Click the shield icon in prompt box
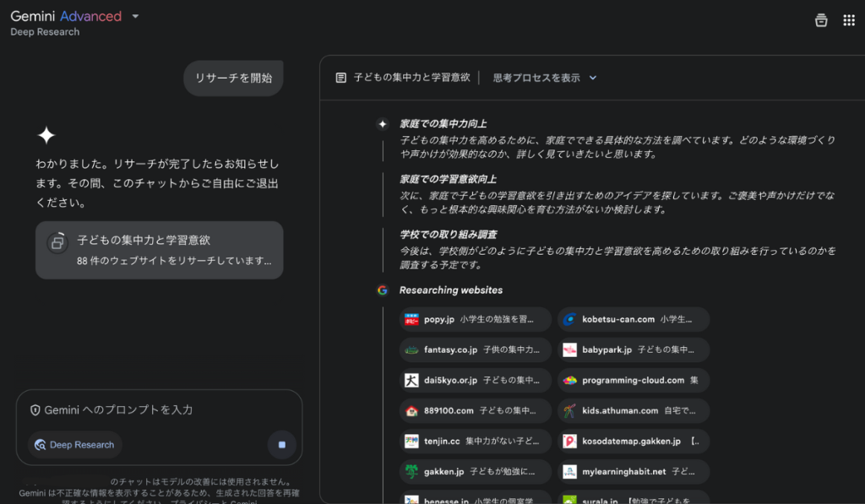Screen dimensions: 865x504 tap(35, 410)
